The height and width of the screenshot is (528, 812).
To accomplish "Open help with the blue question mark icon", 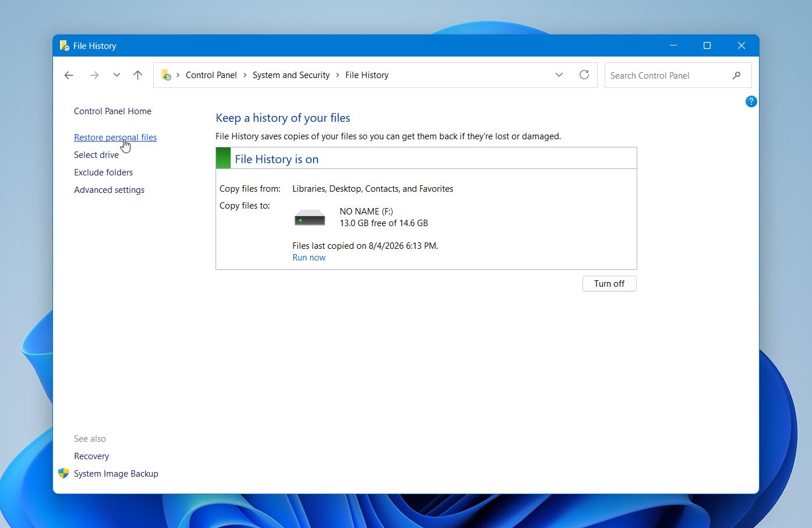I will [751, 101].
